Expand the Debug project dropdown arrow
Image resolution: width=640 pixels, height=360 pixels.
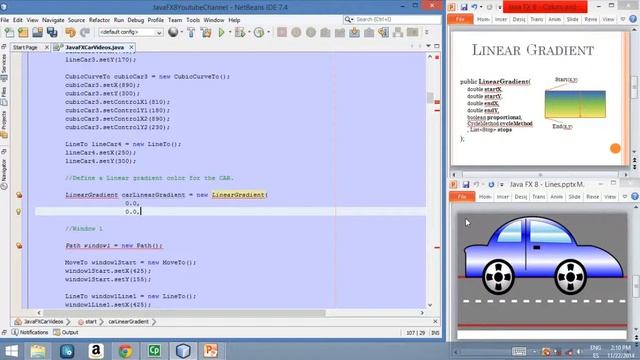249,32
